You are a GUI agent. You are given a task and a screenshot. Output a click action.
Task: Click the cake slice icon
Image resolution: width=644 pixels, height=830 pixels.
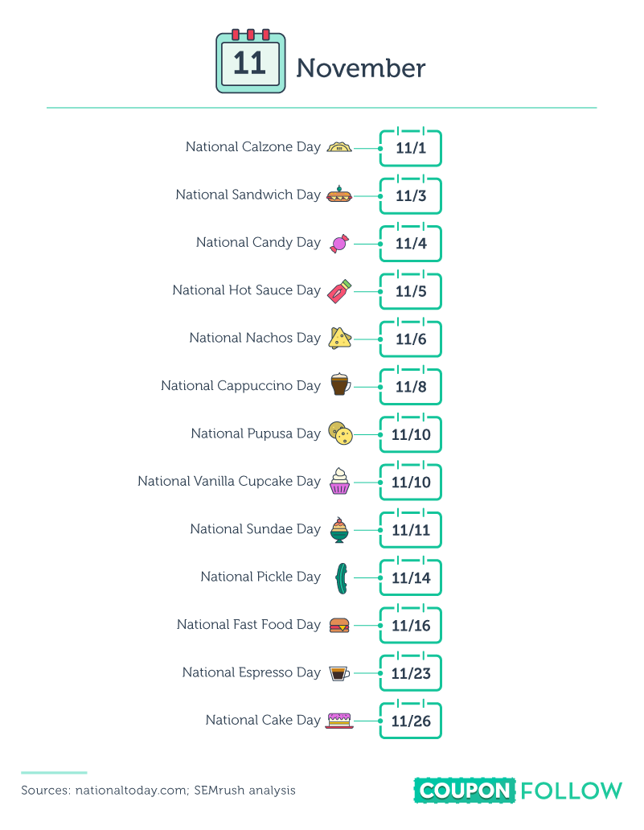click(x=339, y=720)
